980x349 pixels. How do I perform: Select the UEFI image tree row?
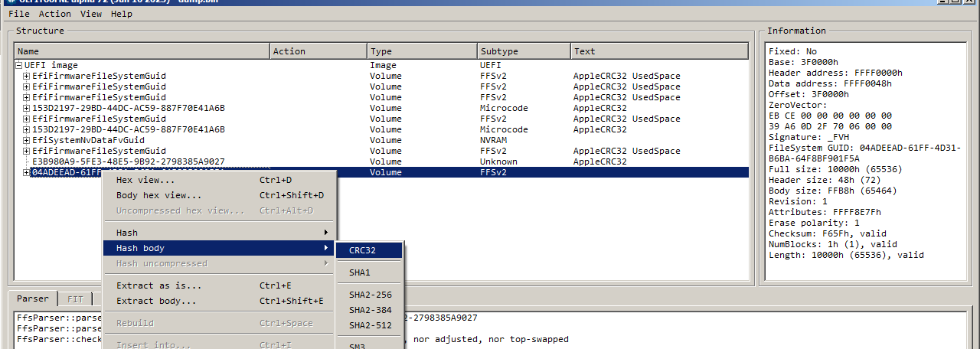click(x=381, y=65)
